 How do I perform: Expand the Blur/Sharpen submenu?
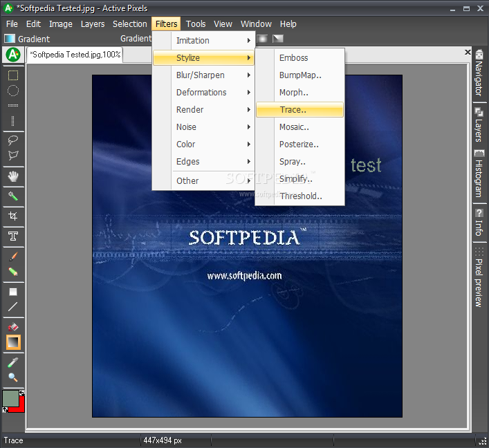(203, 75)
